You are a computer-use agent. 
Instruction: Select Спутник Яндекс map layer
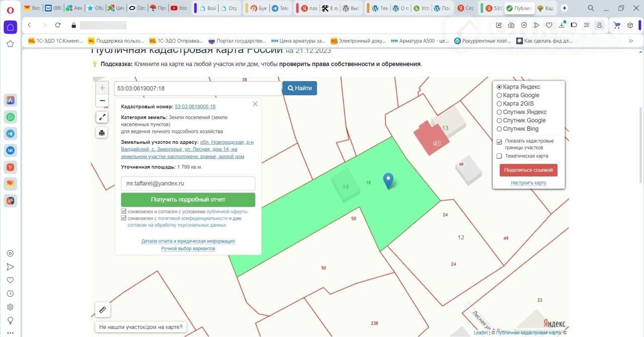point(499,112)
